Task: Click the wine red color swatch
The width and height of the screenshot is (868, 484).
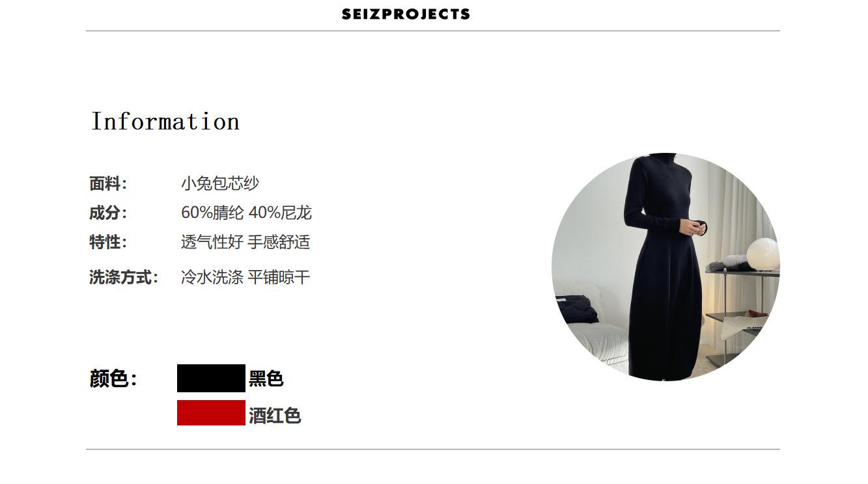Action: coord(211,413)
